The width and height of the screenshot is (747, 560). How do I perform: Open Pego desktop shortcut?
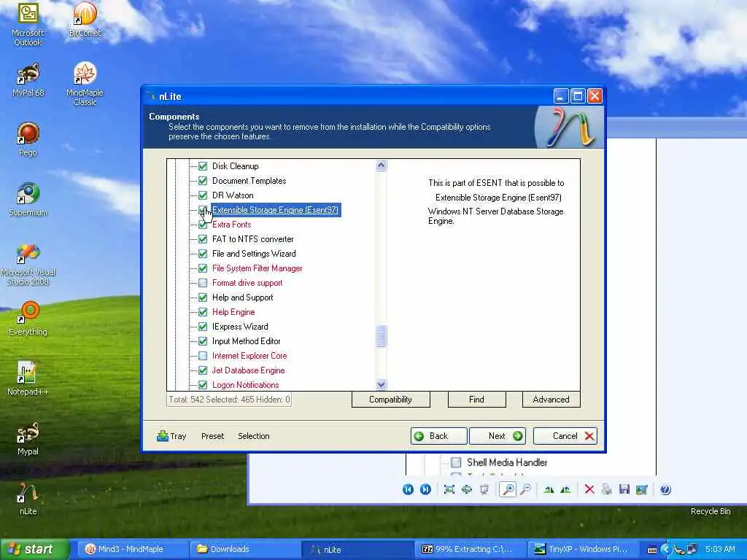[28, 140]
